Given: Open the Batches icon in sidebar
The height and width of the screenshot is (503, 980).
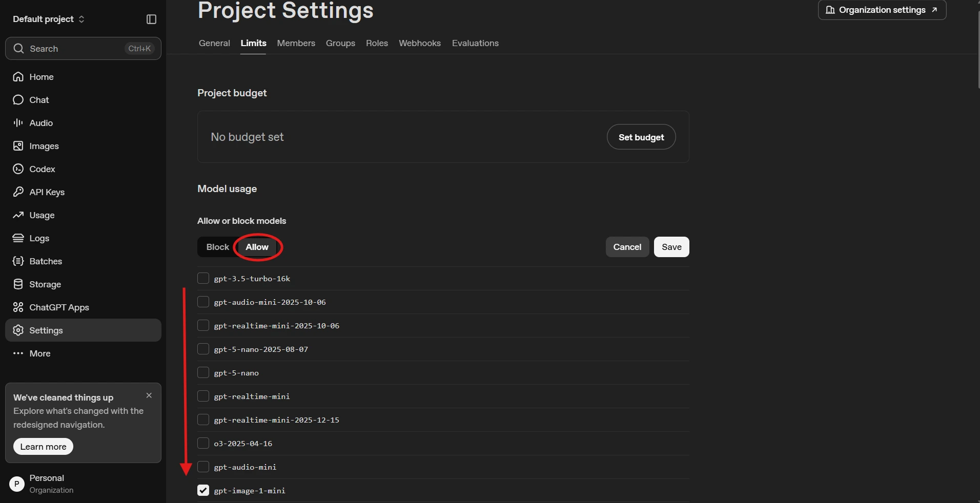Looking at the screenshot, I should 18,261.
